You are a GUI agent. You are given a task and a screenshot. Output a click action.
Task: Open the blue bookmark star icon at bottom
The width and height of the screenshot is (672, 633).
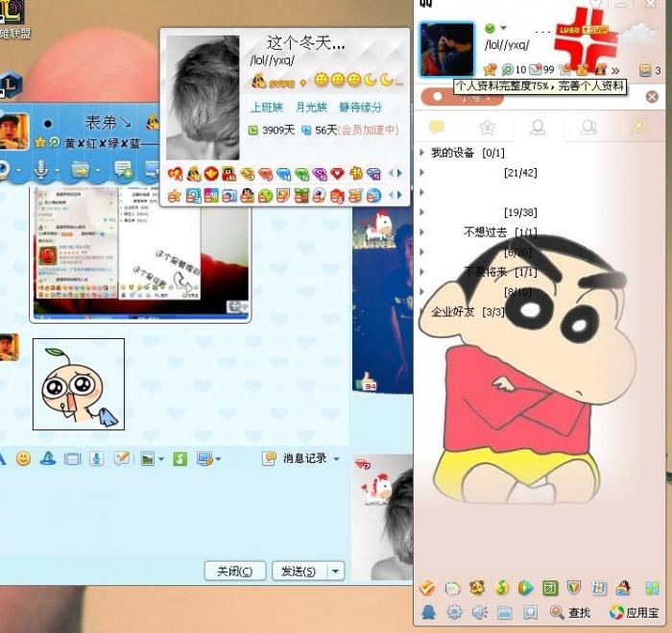(x=530, y=613)
